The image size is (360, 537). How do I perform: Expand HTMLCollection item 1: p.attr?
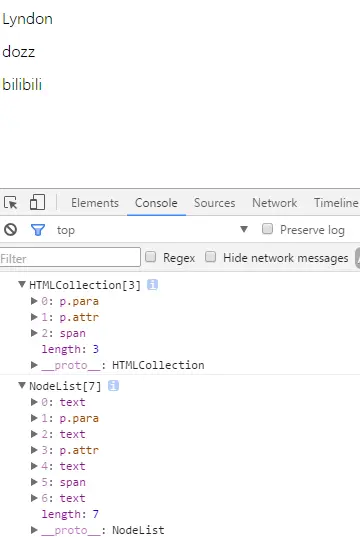pos(34,317)
